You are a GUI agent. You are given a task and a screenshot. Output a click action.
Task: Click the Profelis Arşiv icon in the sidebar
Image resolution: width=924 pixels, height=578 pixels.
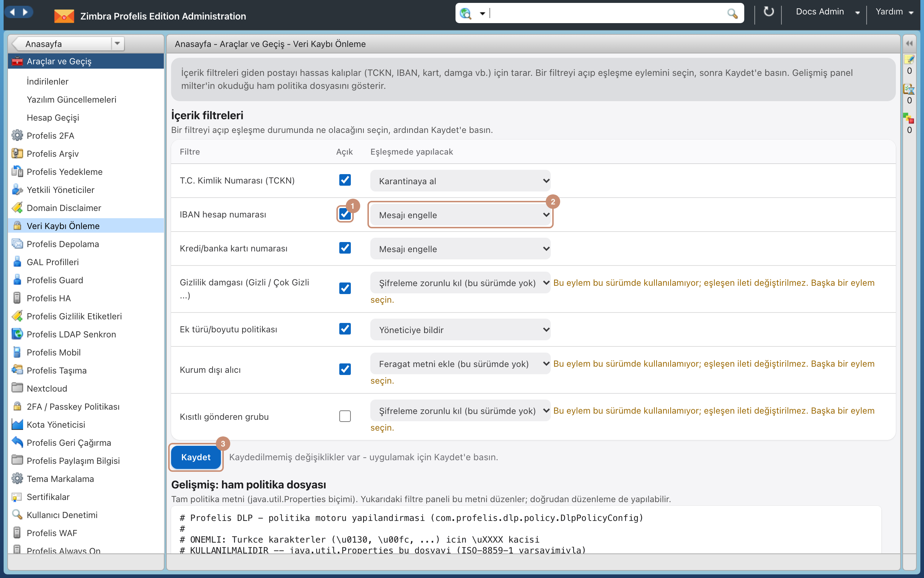pyautogui.click(x=17, y=153)
